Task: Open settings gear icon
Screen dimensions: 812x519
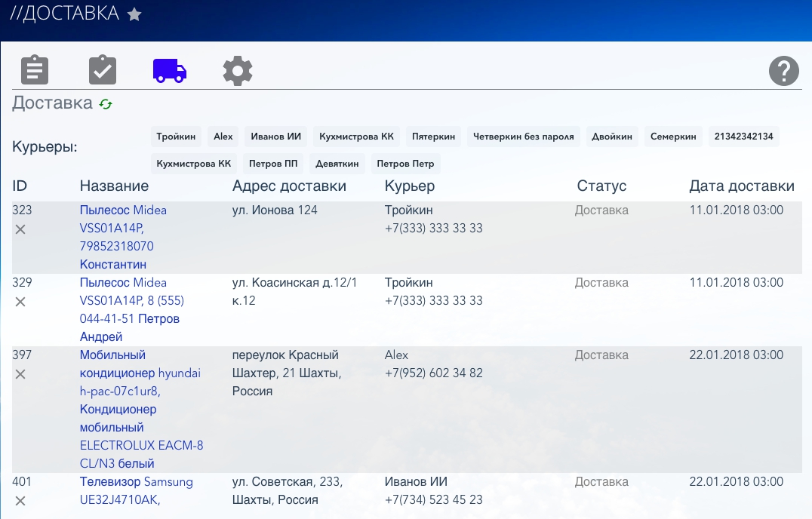Action: pyautogui.click(x=238, y=71)
